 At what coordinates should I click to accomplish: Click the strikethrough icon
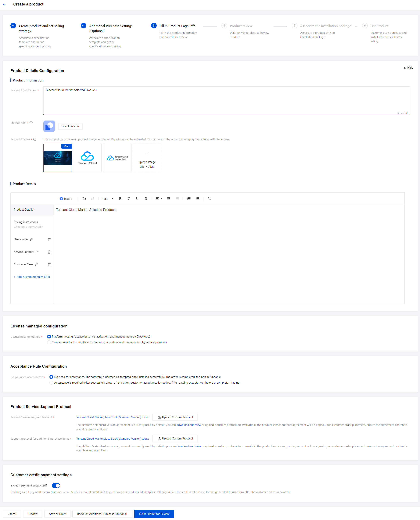tap(146, 199)
